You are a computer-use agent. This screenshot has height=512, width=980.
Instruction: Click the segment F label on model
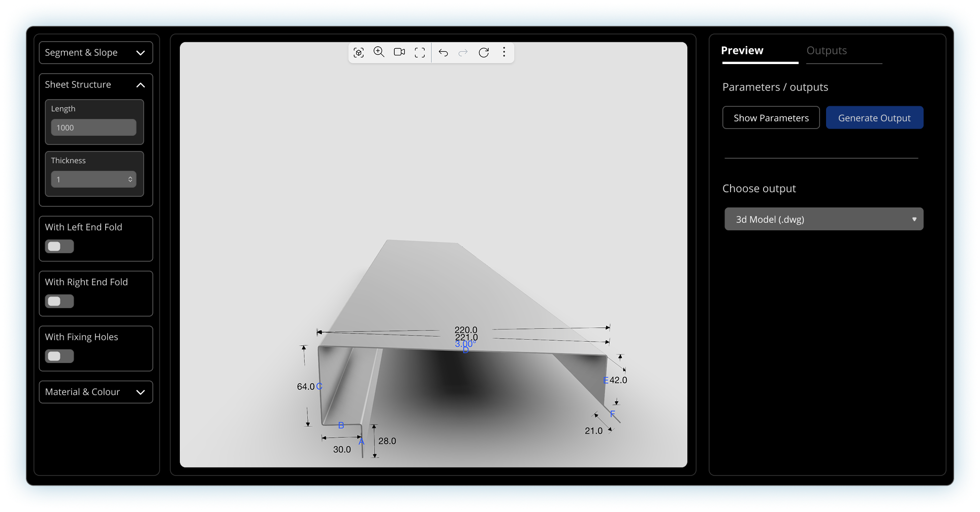point(612,414)
